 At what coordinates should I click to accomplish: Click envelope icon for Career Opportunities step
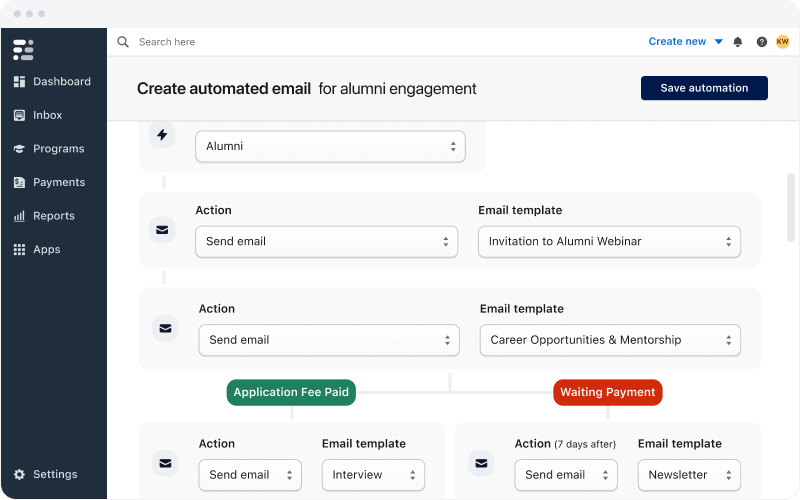coord(165,329)
